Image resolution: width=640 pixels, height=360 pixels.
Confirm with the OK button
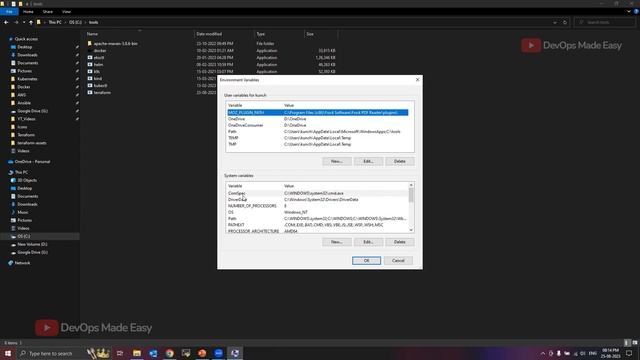coord(366,260)
